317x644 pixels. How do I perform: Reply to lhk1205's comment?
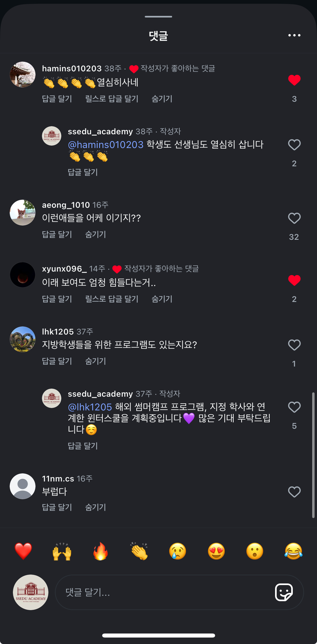pyautogui.click(x=57, y=361)
